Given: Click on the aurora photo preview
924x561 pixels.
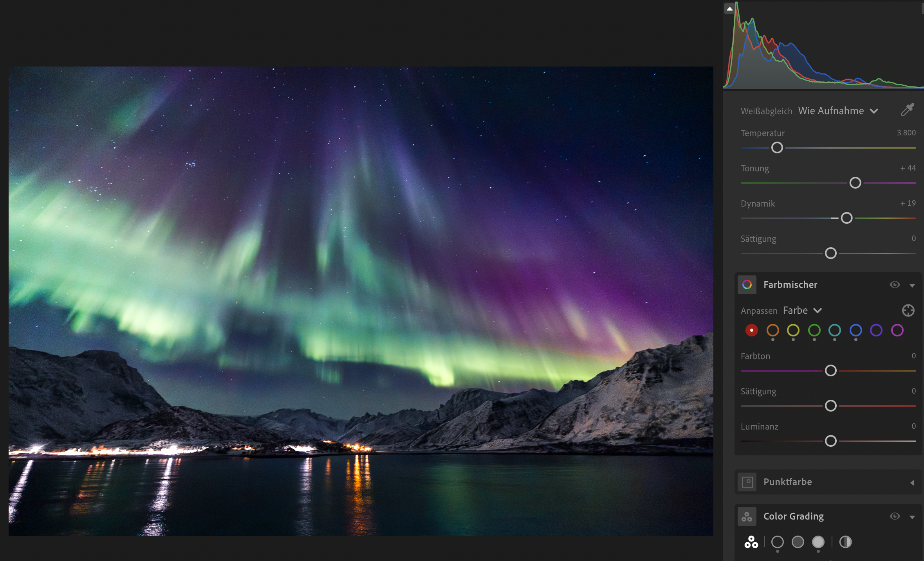Looking at the screenshot, I should coord(360,301).
